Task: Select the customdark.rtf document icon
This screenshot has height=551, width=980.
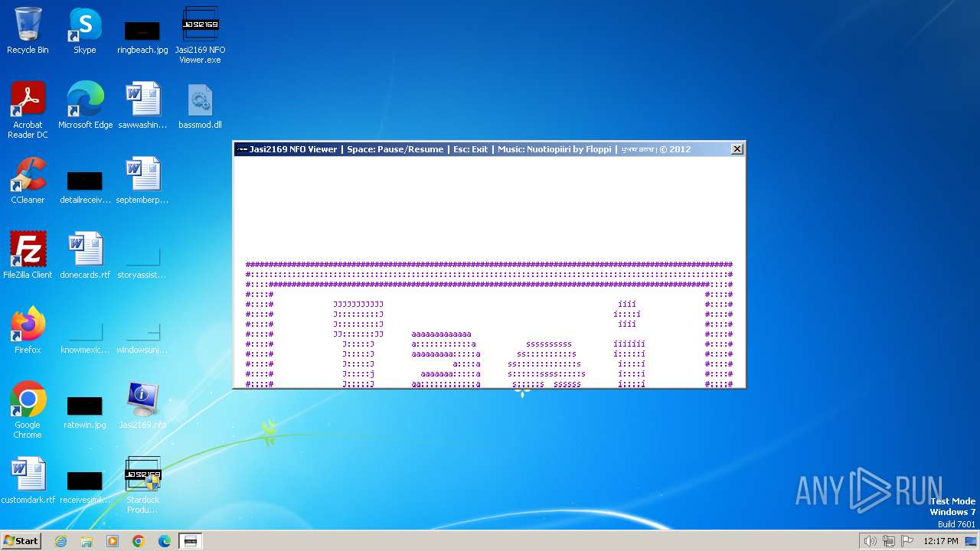Action: [28, 481]
